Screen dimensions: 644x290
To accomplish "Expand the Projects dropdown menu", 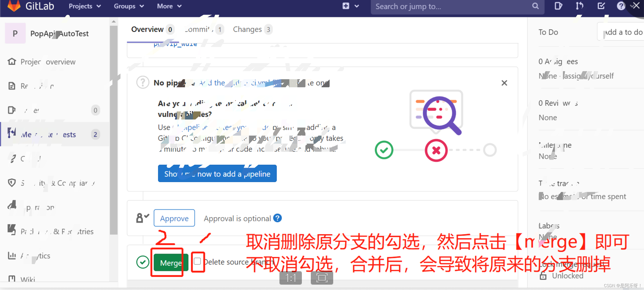I will point(84,6).
